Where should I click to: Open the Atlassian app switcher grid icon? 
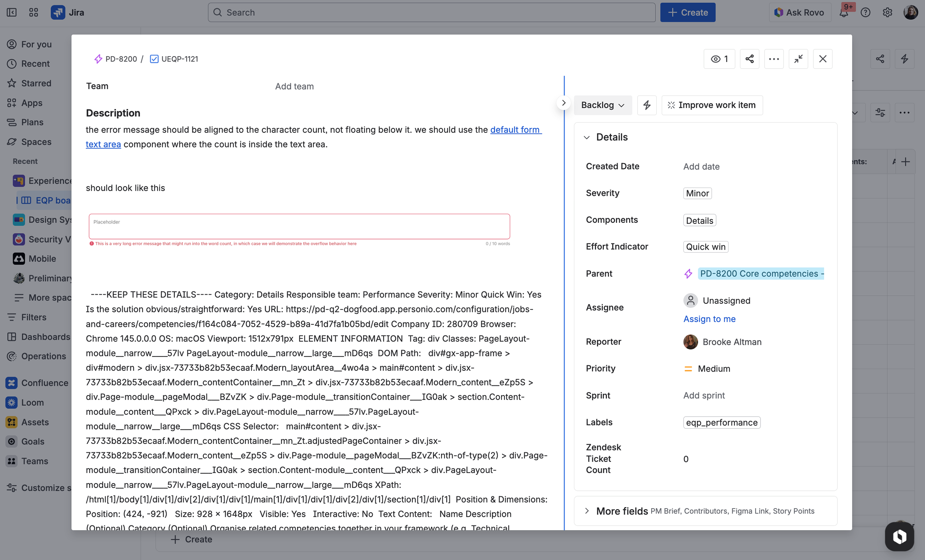click(33, 12)
